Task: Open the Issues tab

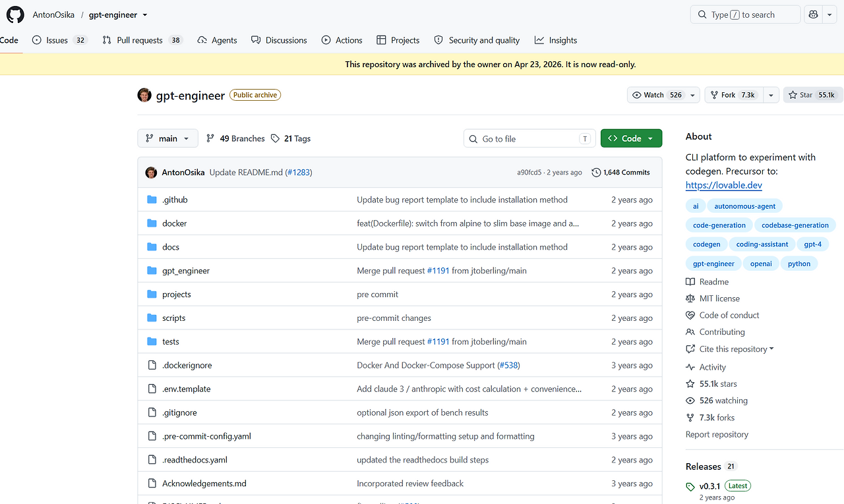Action: 59,40
